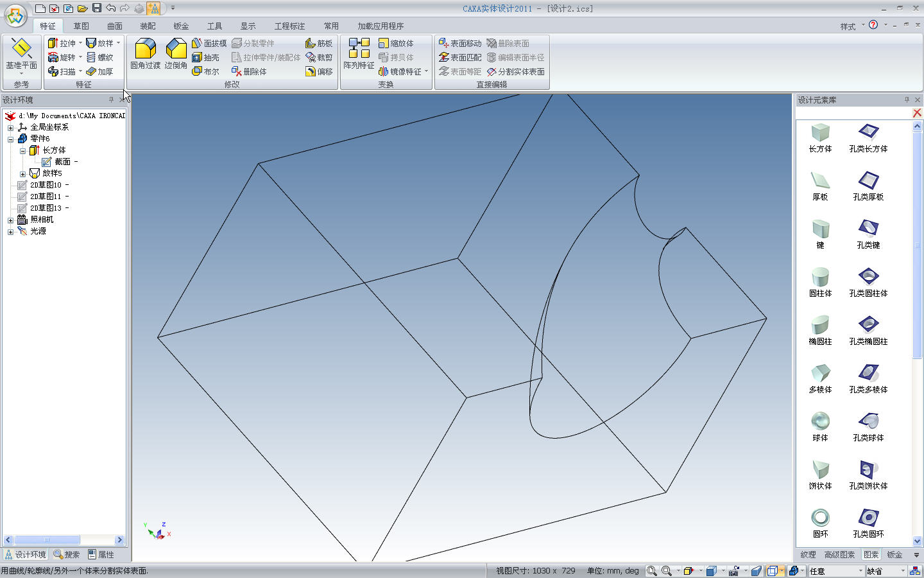Toggle pin on 设计环境 panel

[x=111, y=100]
